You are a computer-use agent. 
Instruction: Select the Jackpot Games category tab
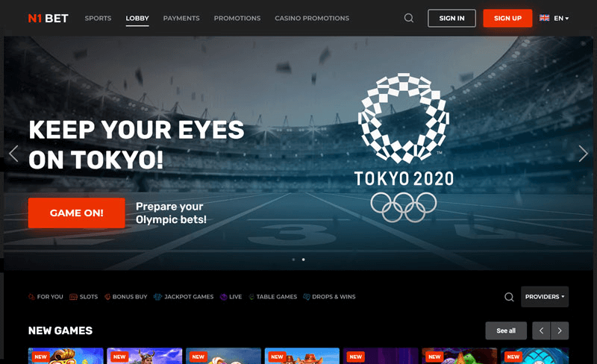coord(184,297)
